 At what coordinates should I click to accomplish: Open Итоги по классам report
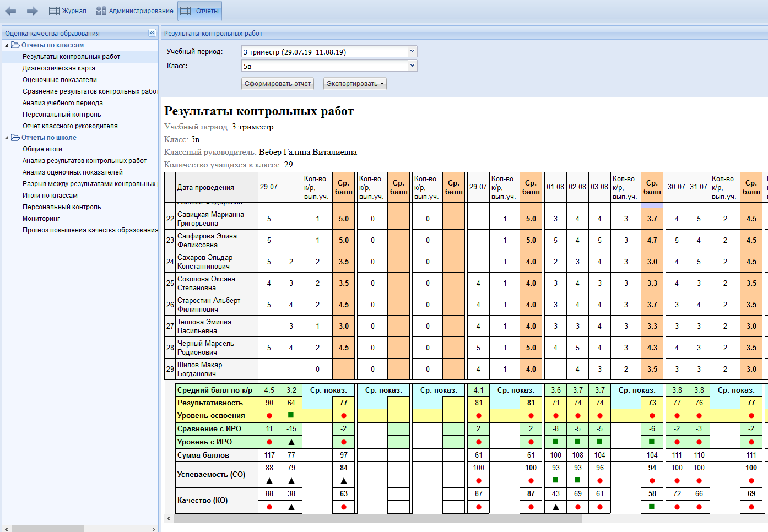tap(50, 196)
